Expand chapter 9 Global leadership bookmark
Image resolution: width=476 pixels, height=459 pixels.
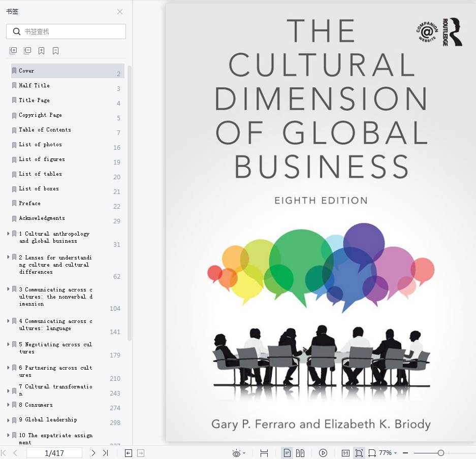(x=8, y=420)
